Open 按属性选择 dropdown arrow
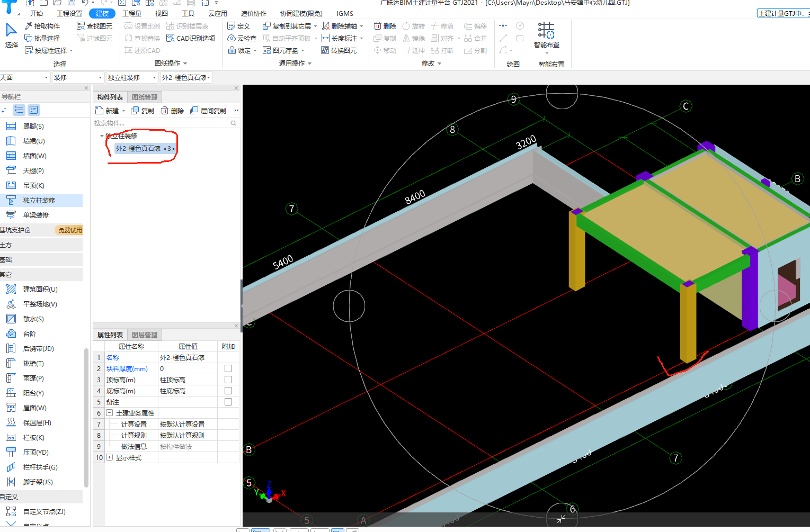 [71, 51]
